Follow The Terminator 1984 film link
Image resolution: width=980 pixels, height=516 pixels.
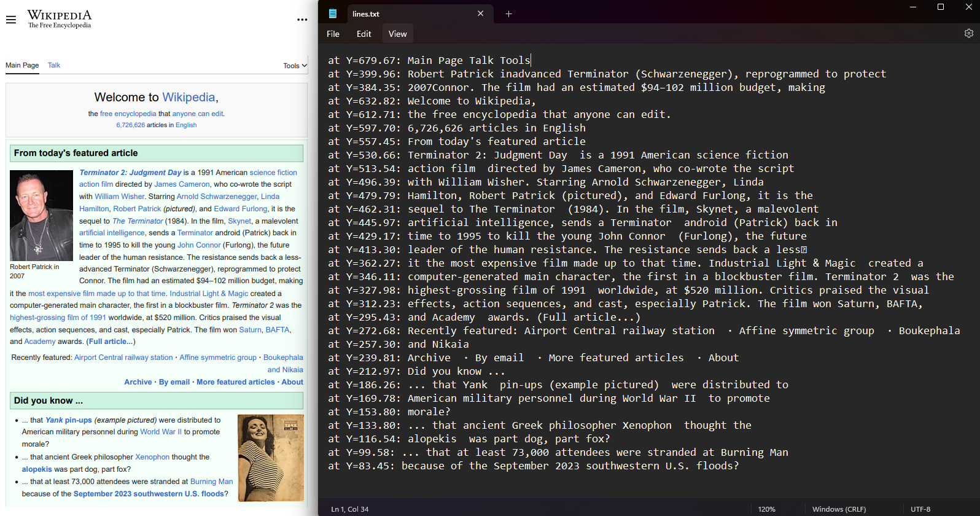pyautogui.click(x=138, y=221)
